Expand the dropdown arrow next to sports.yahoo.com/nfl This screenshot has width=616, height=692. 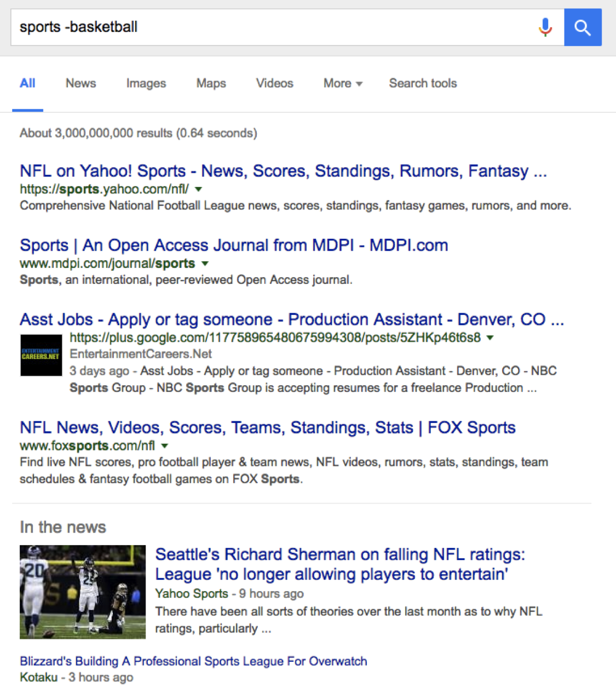point(198,189)
